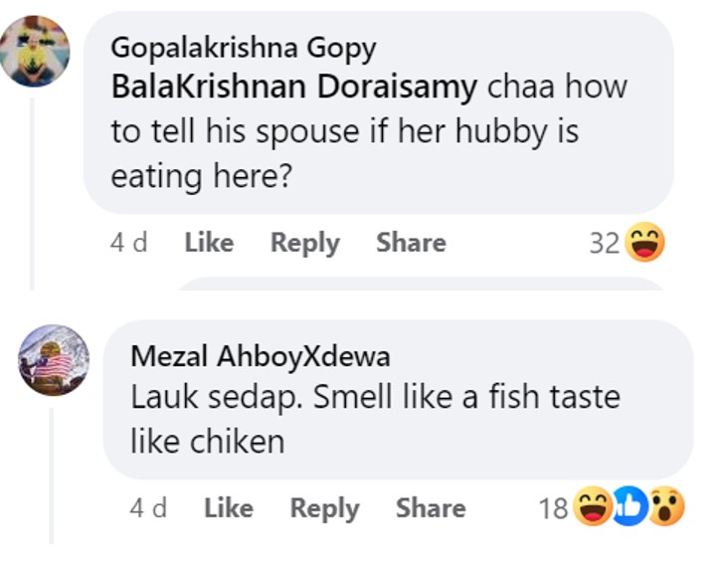This screenshot has height=574, width=728.
Task: Click the blue thumbs-up reaction icon
Action: pyautogui.click(x=630, y=508)
